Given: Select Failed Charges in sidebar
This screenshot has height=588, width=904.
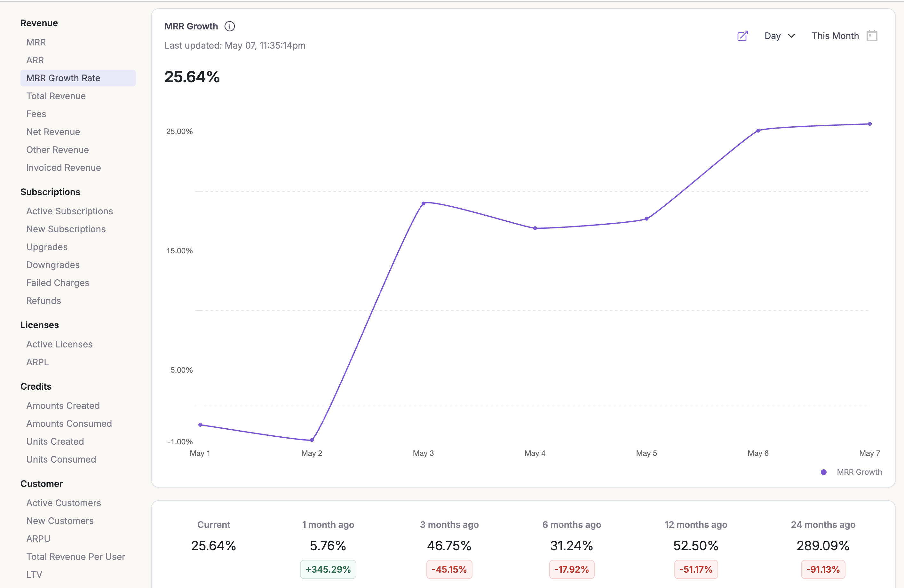Looking at the screenshot, I should click(58, 283).
